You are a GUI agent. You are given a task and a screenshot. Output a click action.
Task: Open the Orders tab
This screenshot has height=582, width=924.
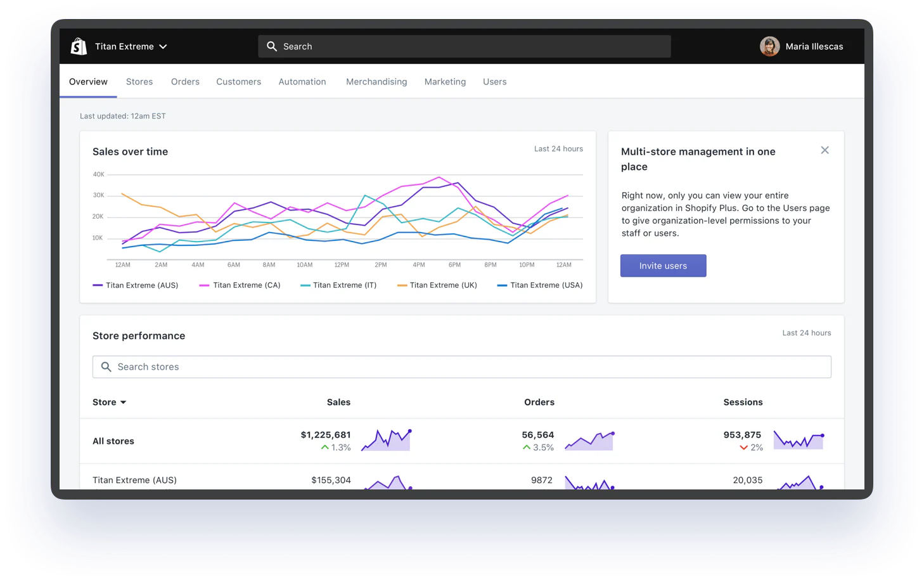185,82
